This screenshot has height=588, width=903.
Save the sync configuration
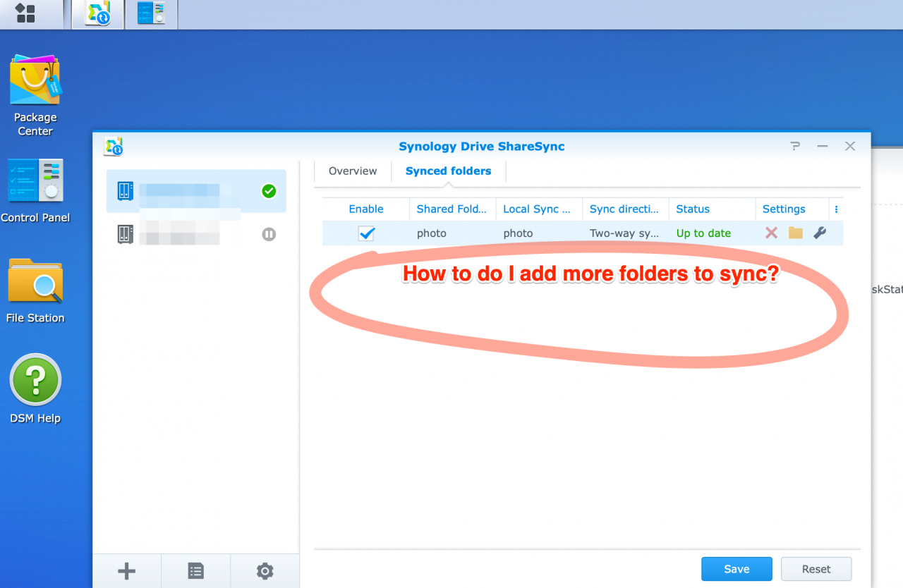pos(737,568)
